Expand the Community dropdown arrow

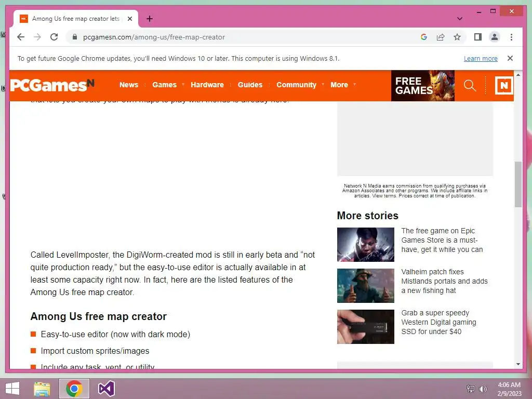click(x=323, y=84)
